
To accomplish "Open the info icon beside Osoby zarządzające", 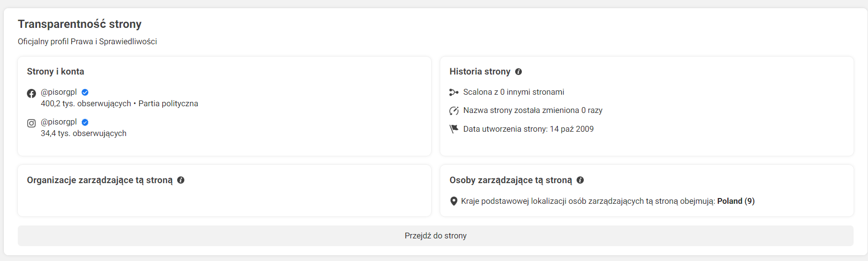I will click(580, 180).
